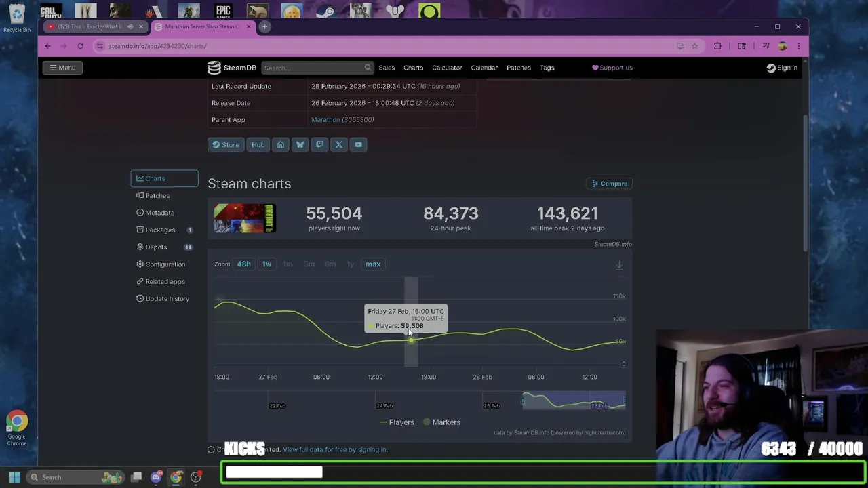Set chart zoom to 48h

(x=243, y=264)
